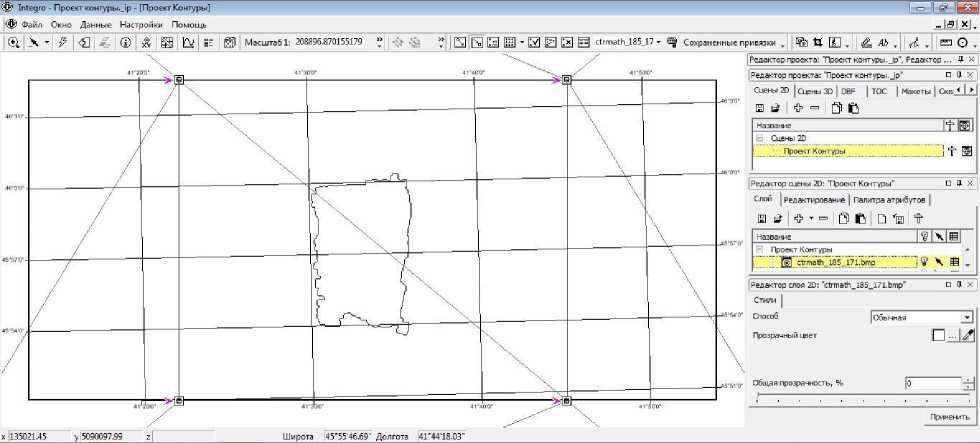Open the Стили tab
This screenshot has height=443, width=980.
pyautogui.click(x=765, y=301)
